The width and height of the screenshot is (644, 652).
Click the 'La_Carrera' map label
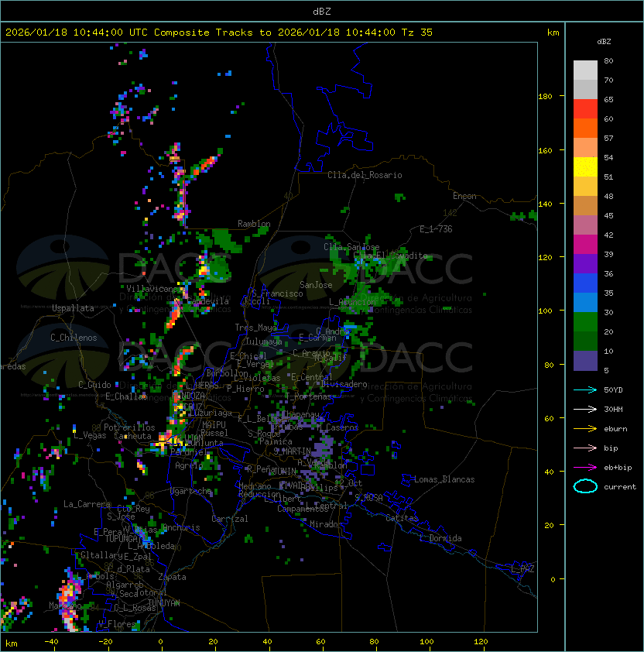87,504
